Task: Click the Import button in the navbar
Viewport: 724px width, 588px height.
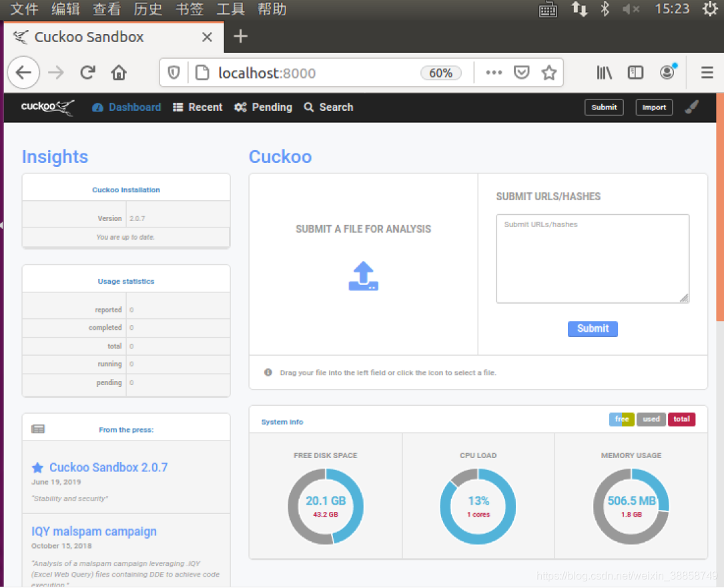Action: (654, 107)
